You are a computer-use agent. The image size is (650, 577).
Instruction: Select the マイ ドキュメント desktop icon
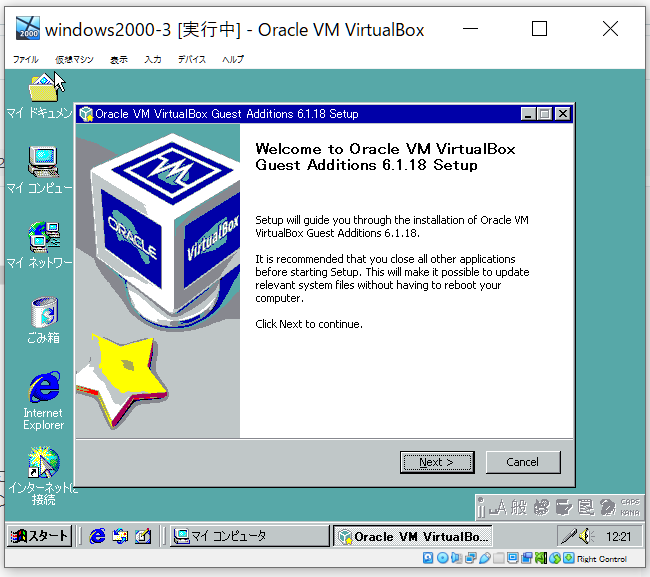click(x=41, y=96)
